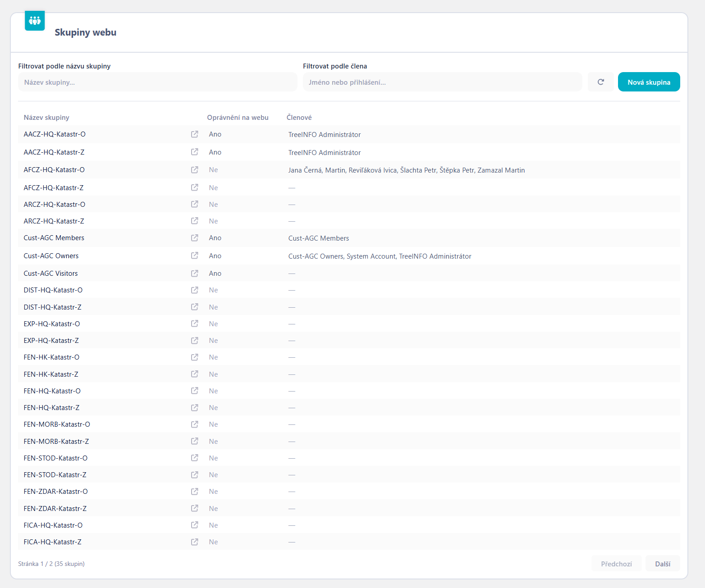Open external link for FICA-HQ-Katastr-O
This screenshot has width=705, height=588.
195,525
